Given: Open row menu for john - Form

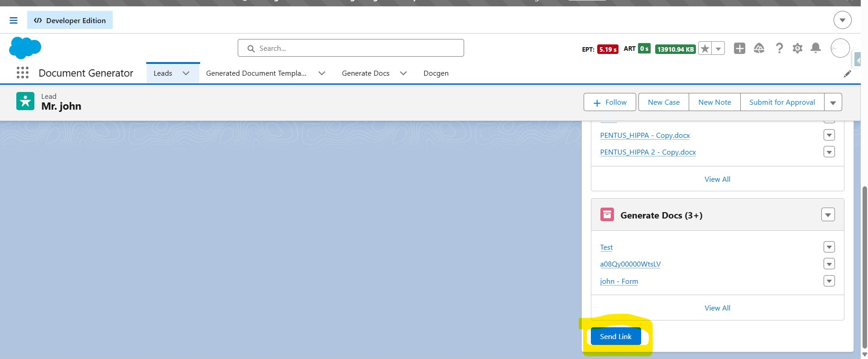Looking at the screenshot, I should 829,281.
